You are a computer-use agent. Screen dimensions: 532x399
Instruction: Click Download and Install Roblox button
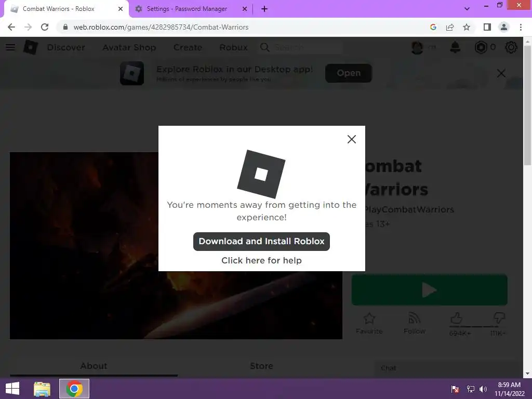(261, 241)
